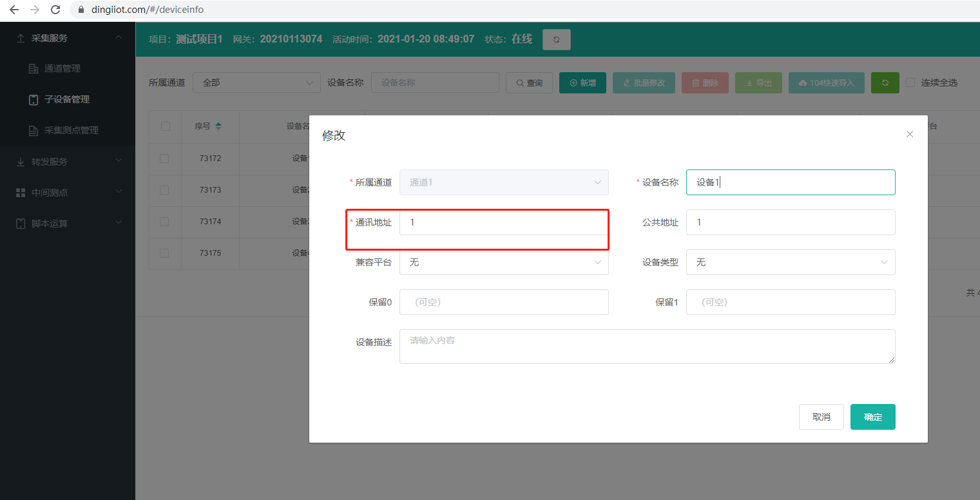Open 采集测点管理 in sidebar
The image size is (980, 500).
click(71, 130)
